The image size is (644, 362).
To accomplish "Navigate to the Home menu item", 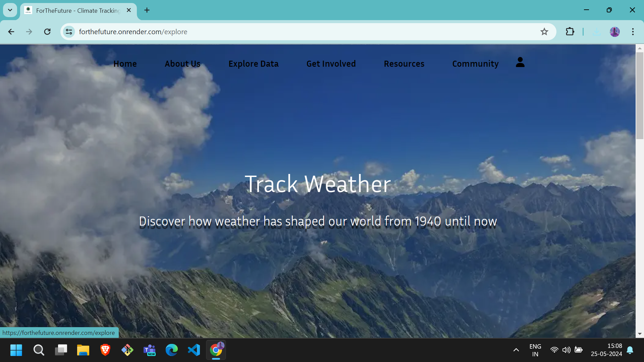I will (x=125, y=64).
